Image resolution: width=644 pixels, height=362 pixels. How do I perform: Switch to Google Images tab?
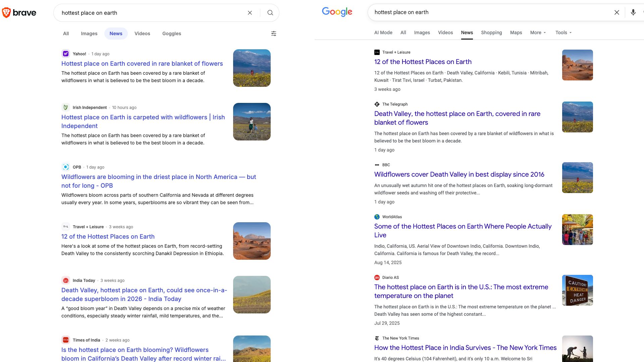tap(422, 33)
